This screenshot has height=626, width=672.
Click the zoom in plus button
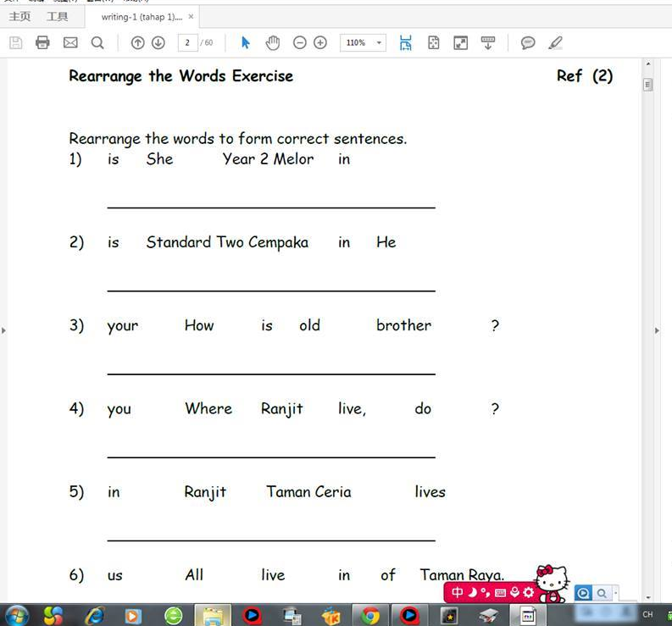coord(320,42)
